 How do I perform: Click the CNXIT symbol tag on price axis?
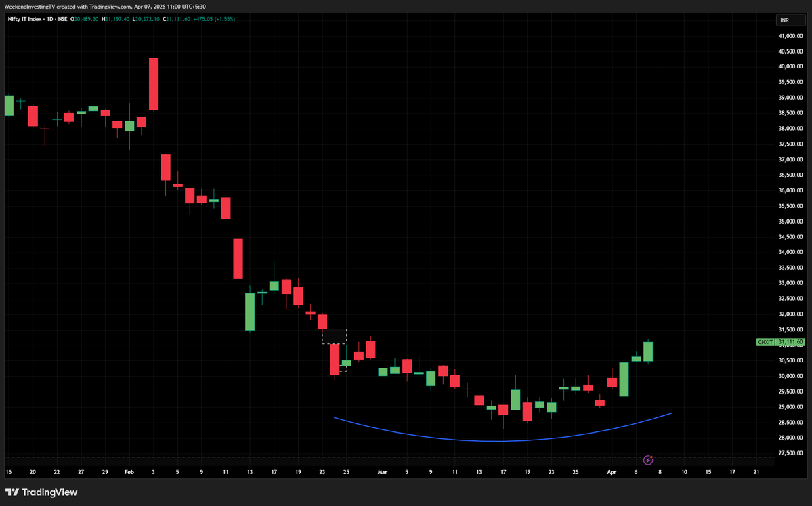765,342
